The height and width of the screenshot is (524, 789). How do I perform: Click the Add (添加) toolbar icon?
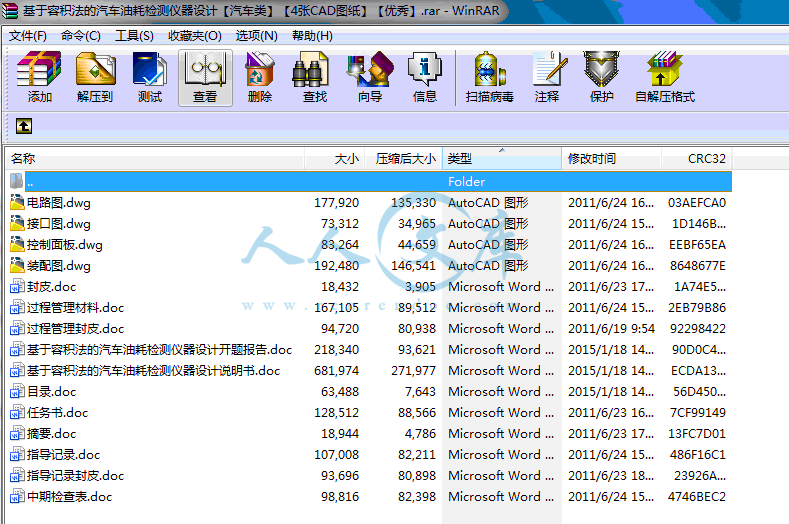[39, 78]
